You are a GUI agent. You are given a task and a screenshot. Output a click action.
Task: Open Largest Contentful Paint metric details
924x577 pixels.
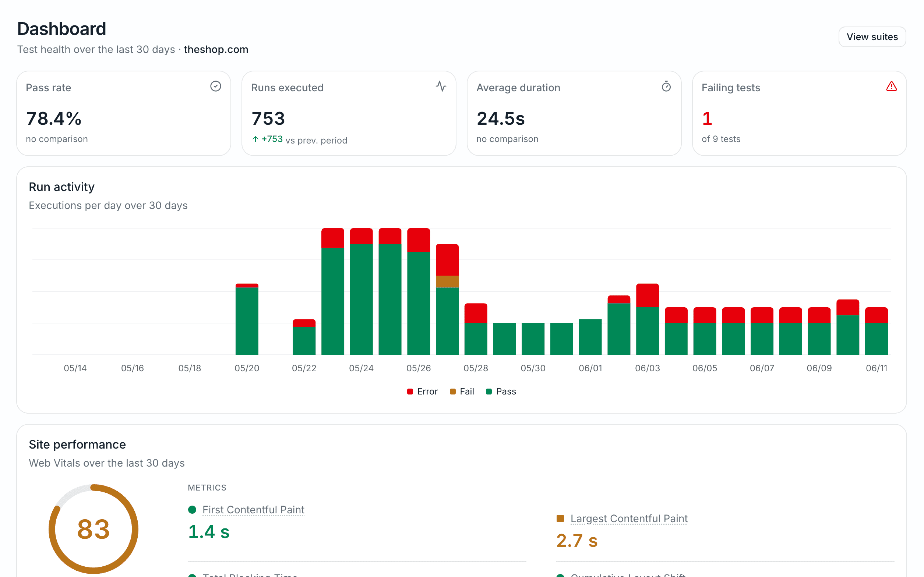point(629,518)
